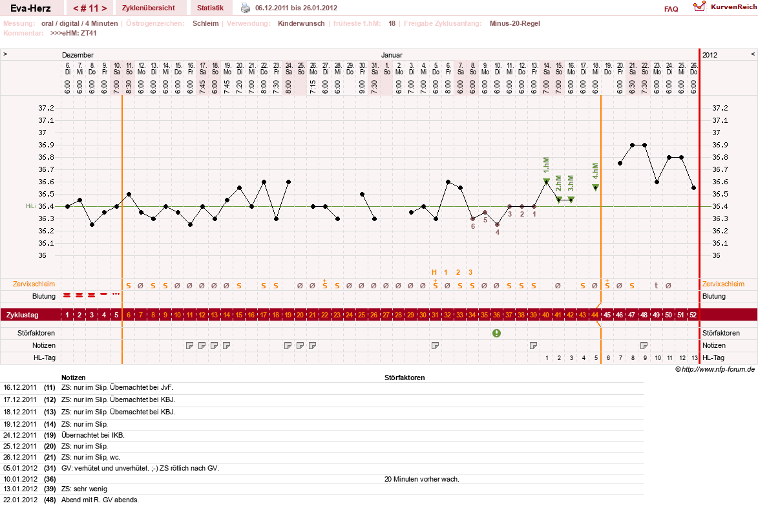Go to previous cycle with the < arrow
This screenshot has height=532, width=758.
pos(76,8)
